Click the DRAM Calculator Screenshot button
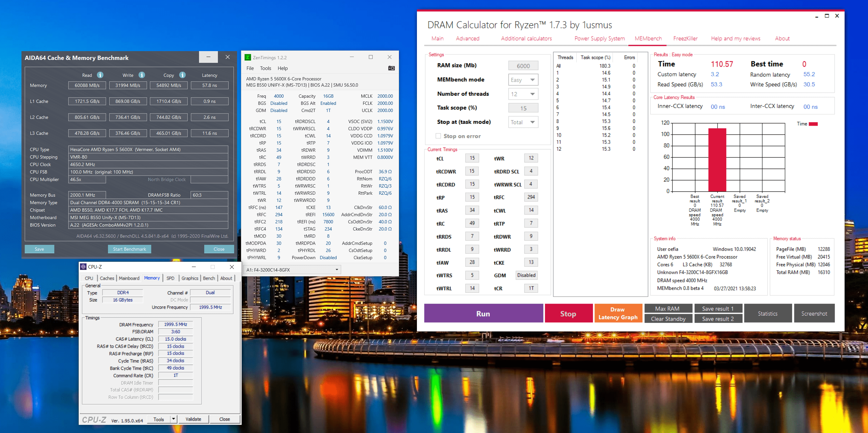The width and height of the screenshot is (868, 433). pyautogui.click(x=814, y=313)
